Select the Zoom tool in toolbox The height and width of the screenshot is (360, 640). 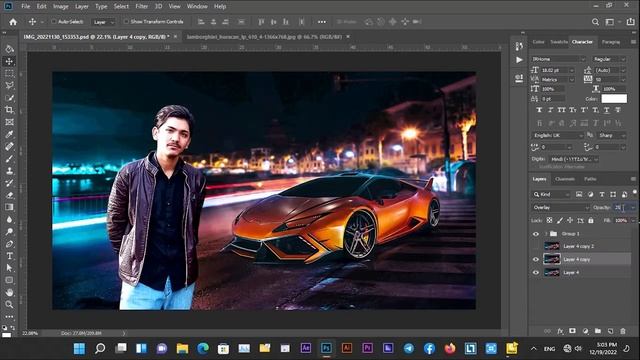[x=9, y=304]
